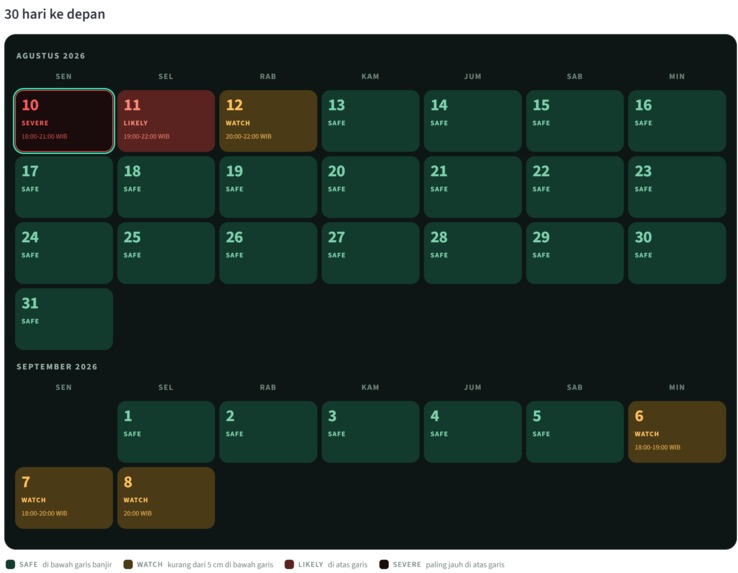Click legend text 'di atas garis' beside LIKELY

(347, 564)
